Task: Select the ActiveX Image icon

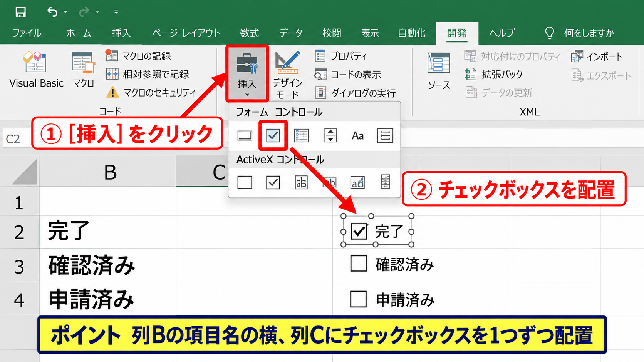Action: (x=357, y=182)
